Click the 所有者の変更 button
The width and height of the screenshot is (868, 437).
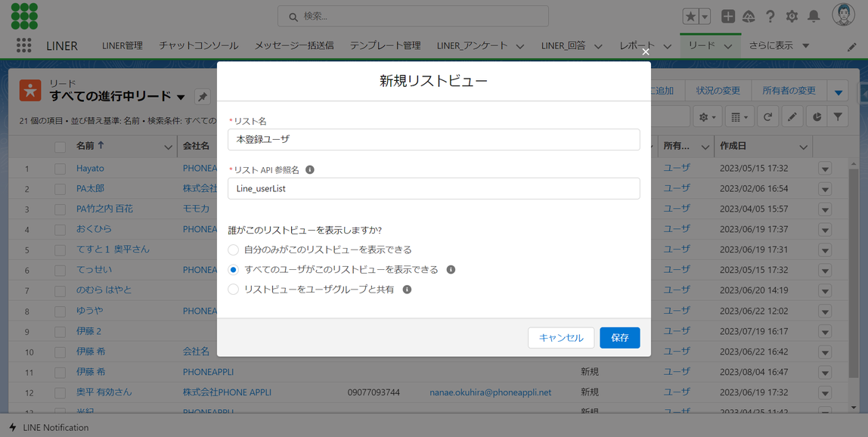(x=789, y=91)
